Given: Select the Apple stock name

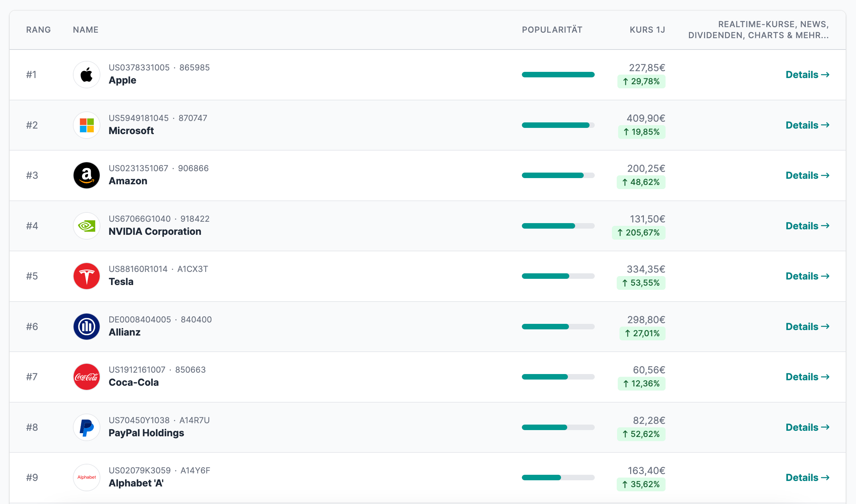Looking at the screenshot, I should [122, 80].
